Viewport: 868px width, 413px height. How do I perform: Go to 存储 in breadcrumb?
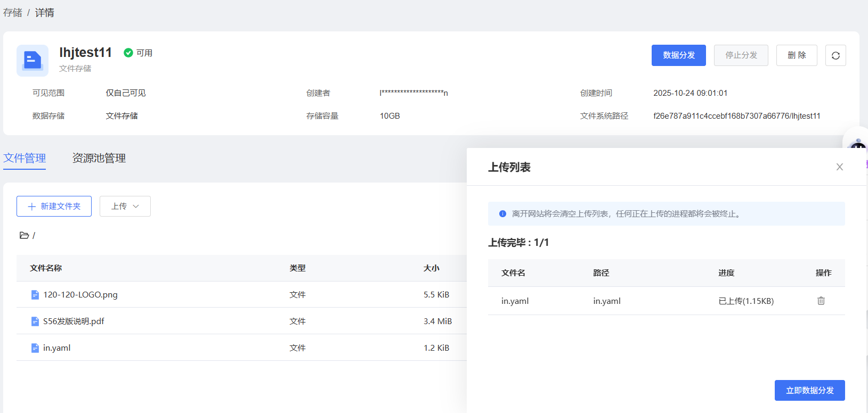[x=13, y=13]
